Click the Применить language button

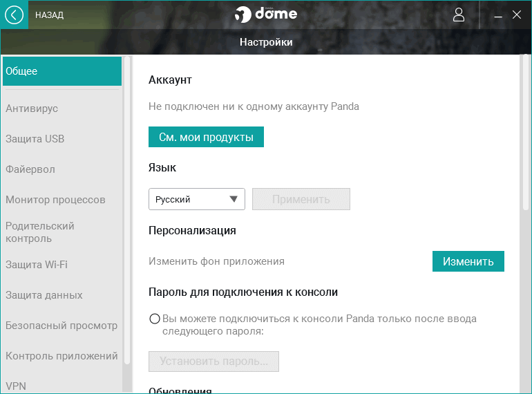point(301,199)
